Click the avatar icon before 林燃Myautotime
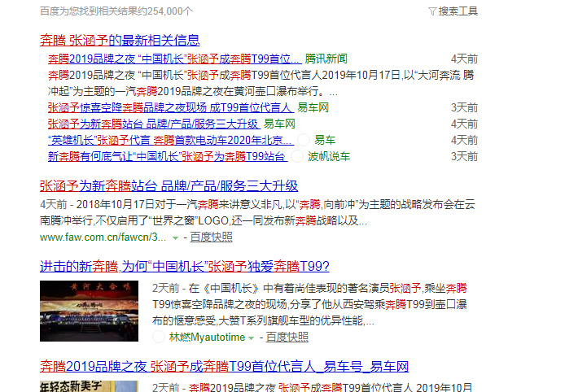The height and width of the screenshot is (392, 578). click(159, 337)
